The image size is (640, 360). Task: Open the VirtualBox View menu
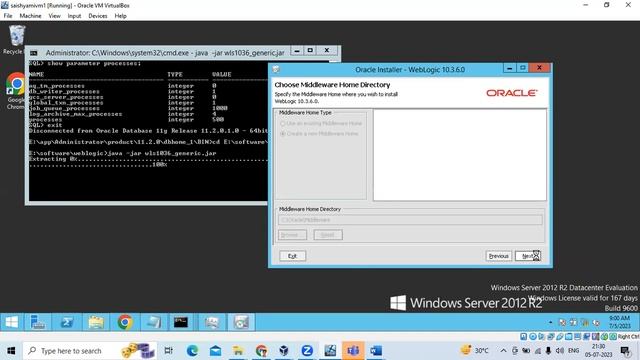click(54, 16)
